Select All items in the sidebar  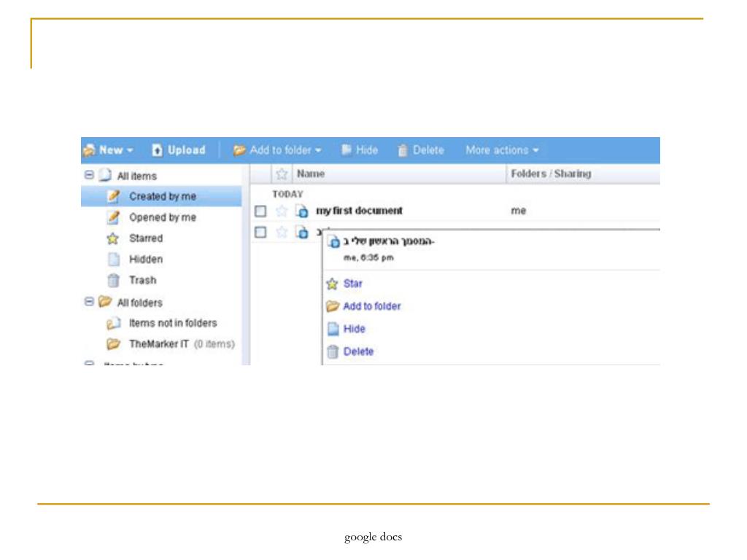click(x=136, y=176)
